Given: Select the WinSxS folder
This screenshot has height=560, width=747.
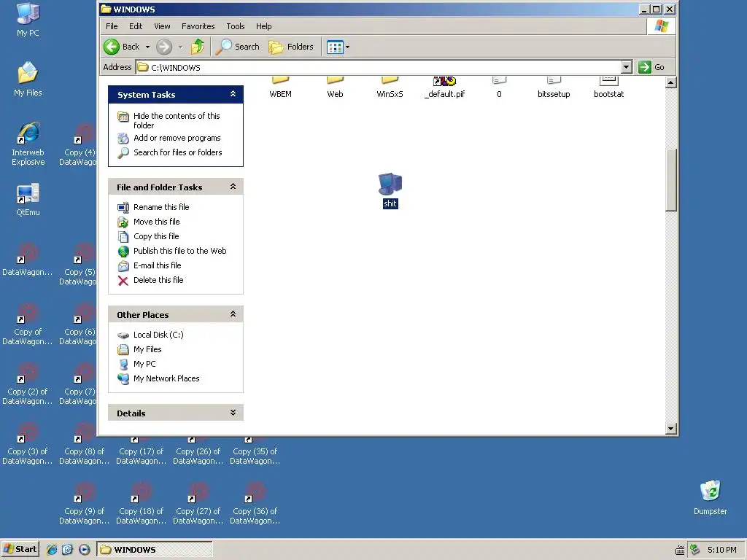Looking at the screenshot, I should pos(390,87).
